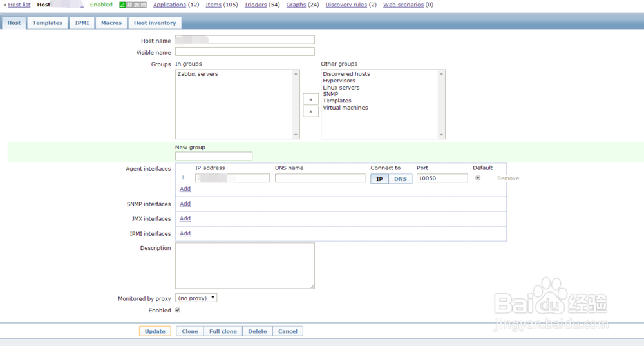Click the SNMP availability icon
The image size is (644, 346).
click(129, 5)
